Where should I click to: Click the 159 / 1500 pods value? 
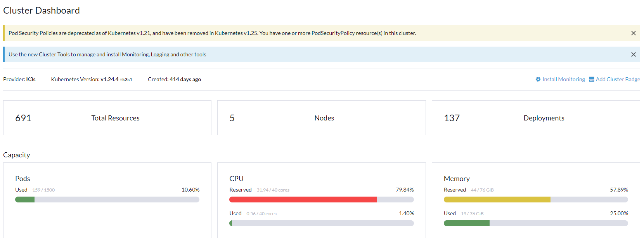(43, 190)
